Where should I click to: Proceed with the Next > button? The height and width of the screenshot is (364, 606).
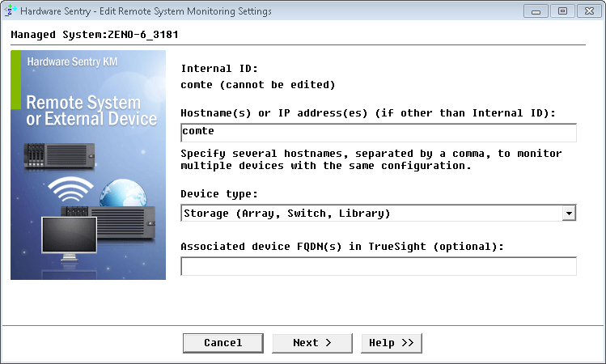[312, 343]
